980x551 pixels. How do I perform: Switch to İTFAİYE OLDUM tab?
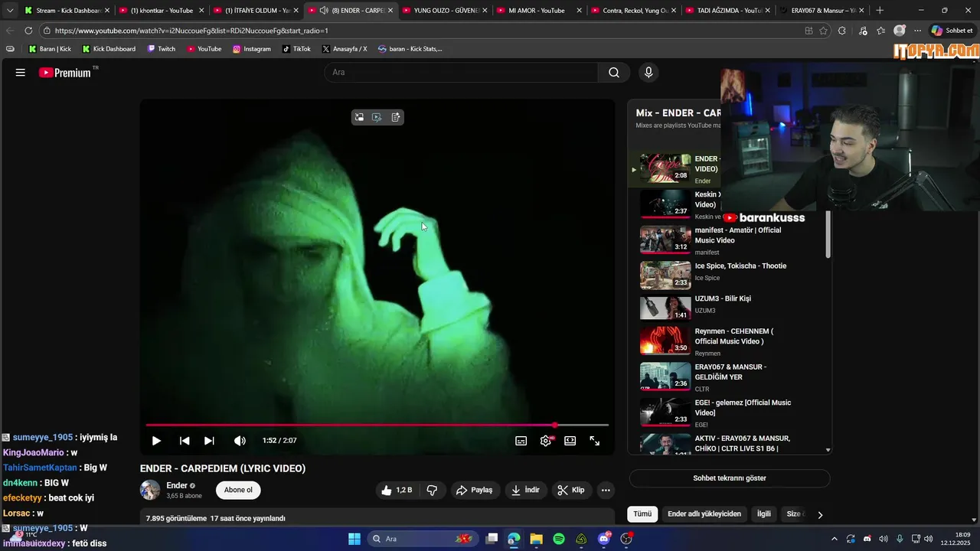[x=256, y=11]
